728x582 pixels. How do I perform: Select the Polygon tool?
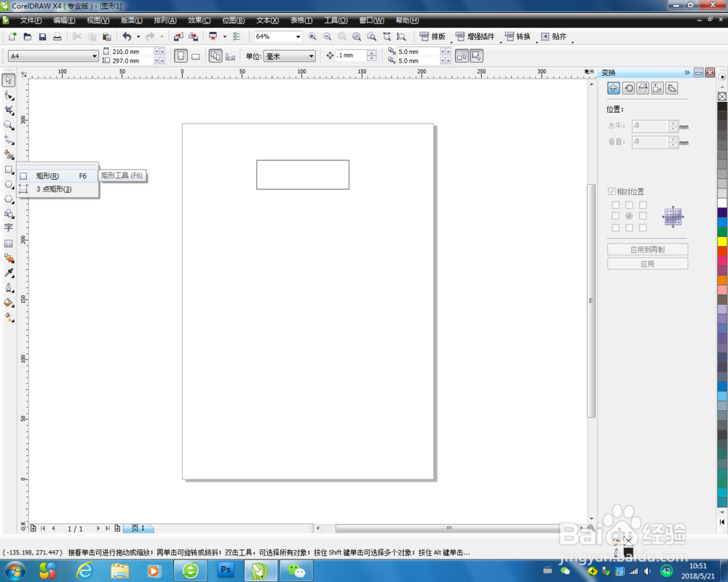(9, 199)
